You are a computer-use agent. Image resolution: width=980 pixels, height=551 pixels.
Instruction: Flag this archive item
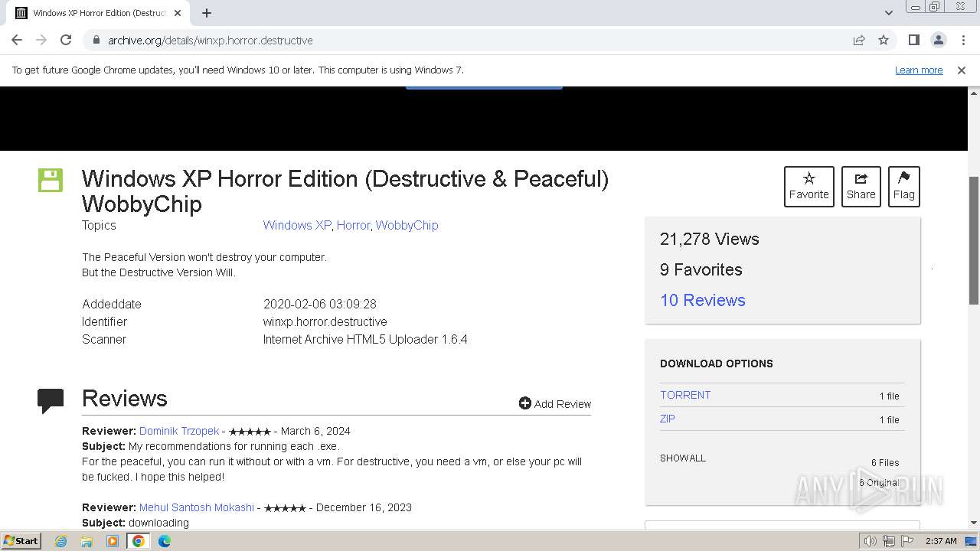coord(904,187)
